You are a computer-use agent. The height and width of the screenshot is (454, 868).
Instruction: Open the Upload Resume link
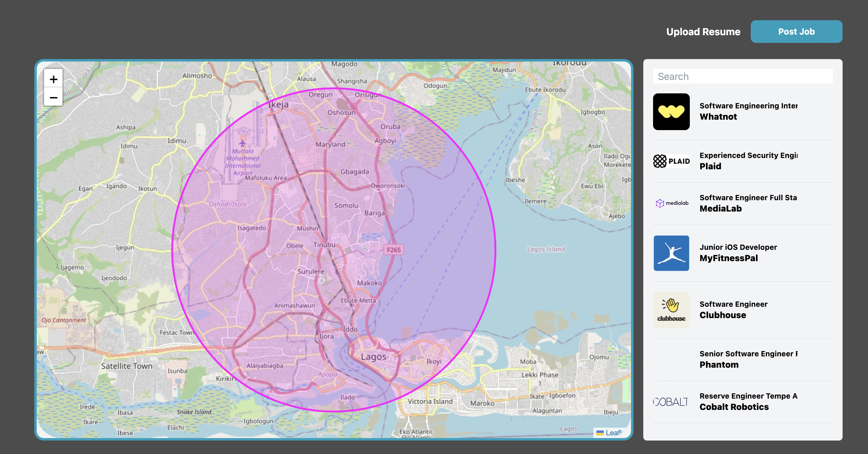tap(703, 32)
